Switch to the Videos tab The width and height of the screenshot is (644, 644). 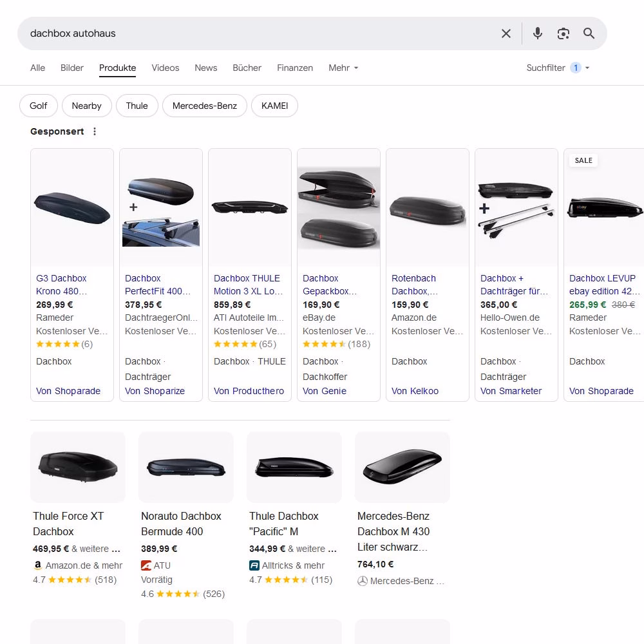pos(165,68)
